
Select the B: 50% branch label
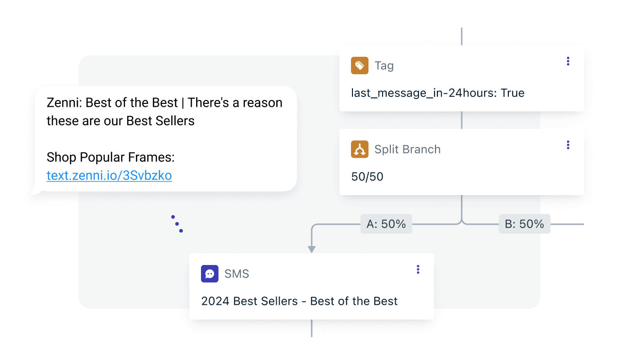click(524, 224)
